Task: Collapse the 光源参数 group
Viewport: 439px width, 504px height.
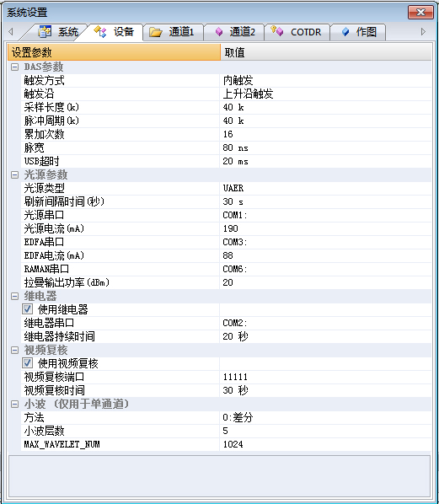Action: coord(15,174)
